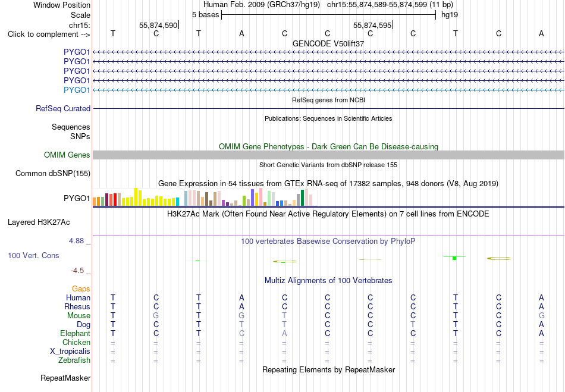Click the Common dbSNP(155) label
This screenshot has width=565, height=392.
(53, 173)
